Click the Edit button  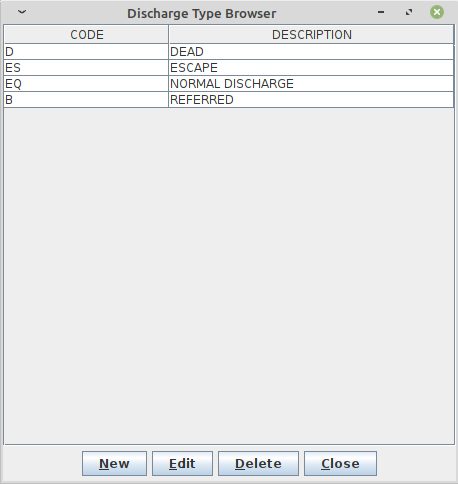[x=182, y=463]
